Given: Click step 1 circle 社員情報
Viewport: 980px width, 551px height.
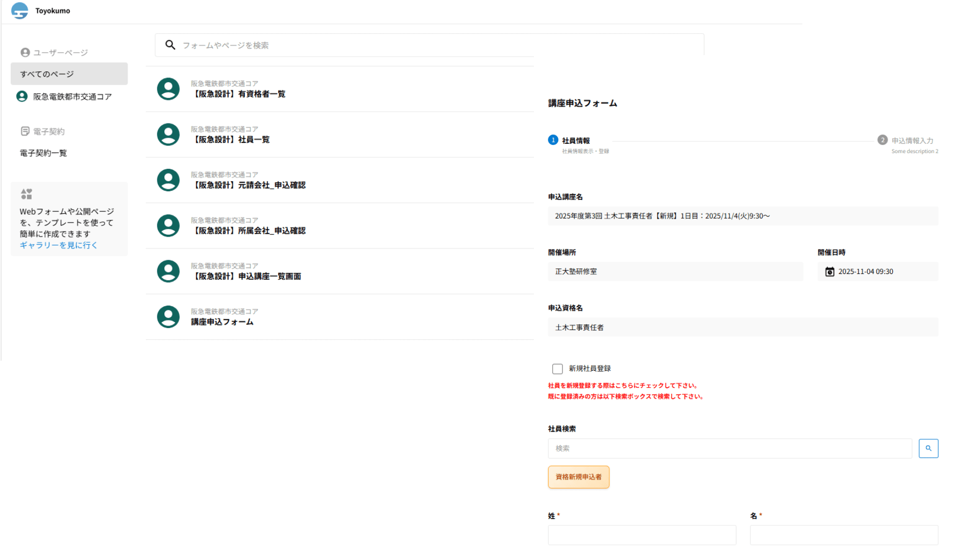Looking at the screenshot, I should click(x=553, y=140).
